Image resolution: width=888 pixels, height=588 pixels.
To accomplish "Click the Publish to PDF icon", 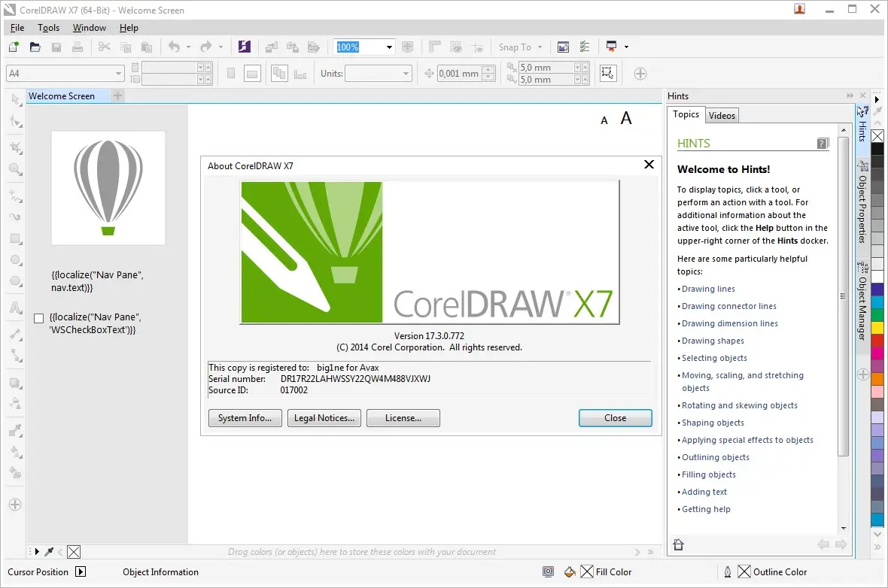I will [x=314, y=47].
